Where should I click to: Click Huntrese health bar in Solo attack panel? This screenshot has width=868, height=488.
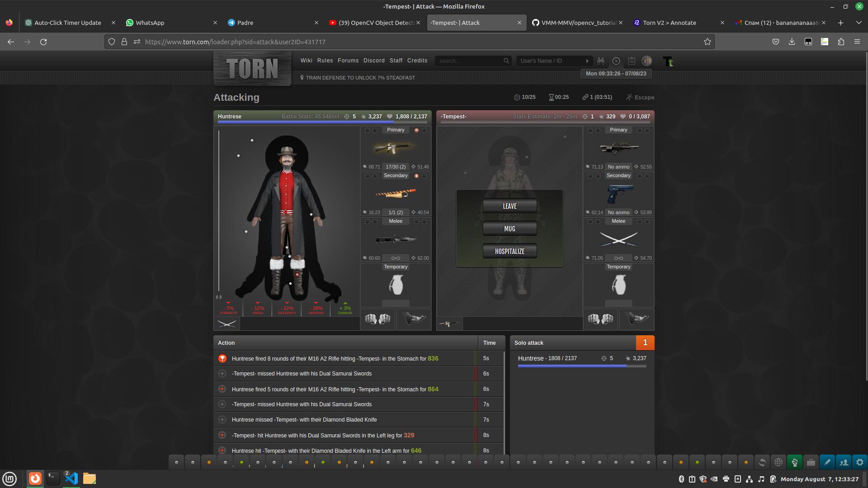coord(582,366)
